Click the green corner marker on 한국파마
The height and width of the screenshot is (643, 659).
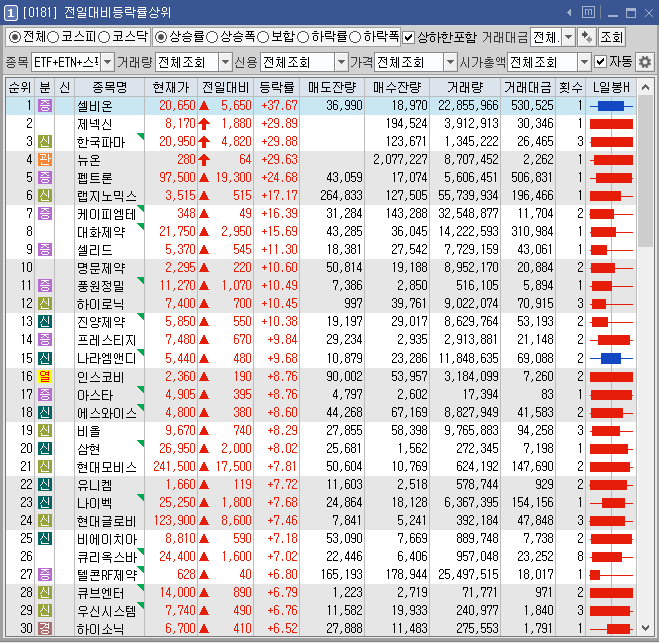[140, 136]
